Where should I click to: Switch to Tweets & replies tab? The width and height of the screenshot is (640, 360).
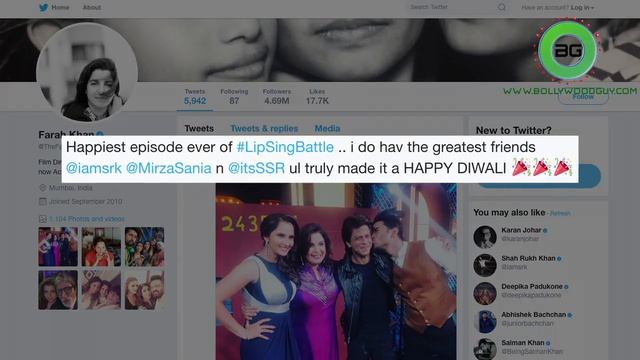click(264, 129)
